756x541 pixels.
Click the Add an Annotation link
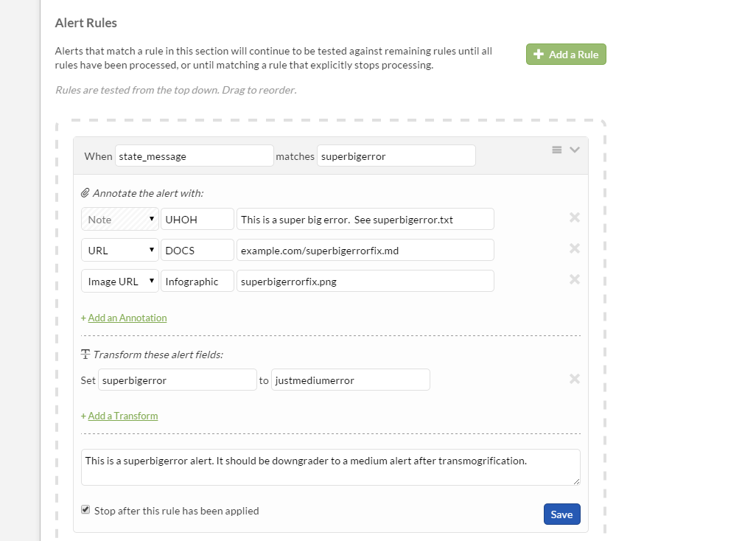pyautogui.click(x=127, y=318)
